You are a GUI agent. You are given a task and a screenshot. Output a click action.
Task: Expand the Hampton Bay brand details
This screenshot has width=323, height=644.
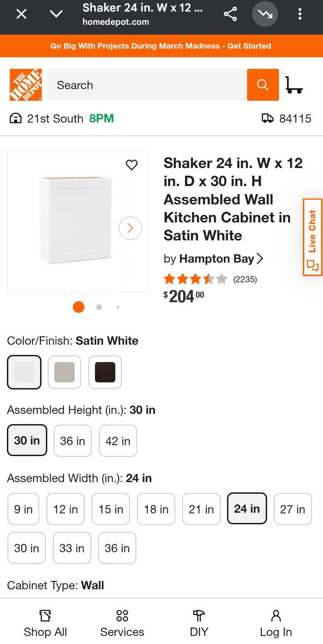pos(214,259)
